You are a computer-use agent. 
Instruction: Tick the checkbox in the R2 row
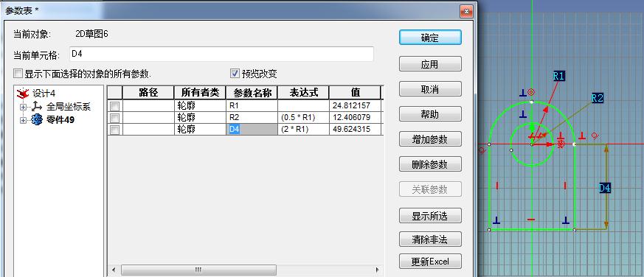click(114, 118)
